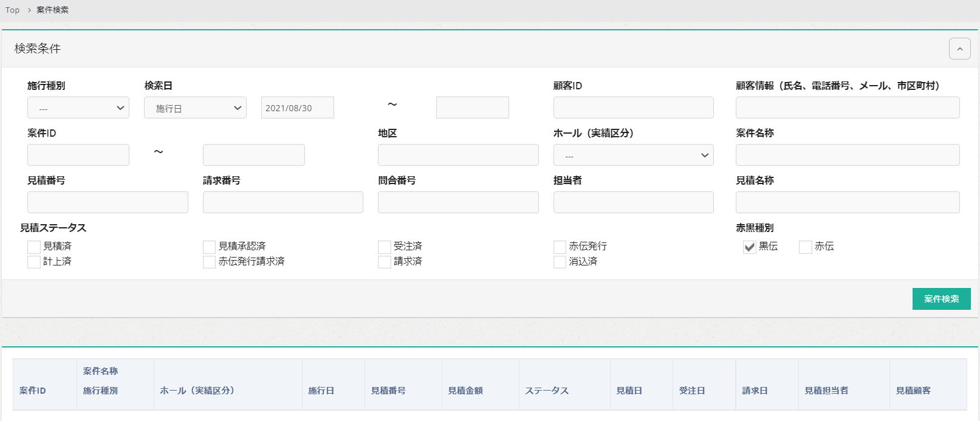The height and width of the screenshot is (421, 980).
Task: Expand the ホール（実績区分） dropdown
Action: pos(633,156)
